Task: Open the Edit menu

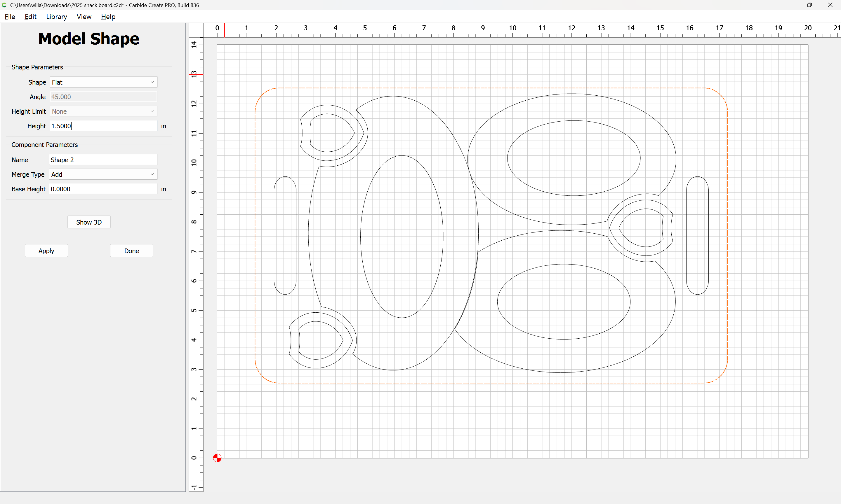Action: [30, 17]
